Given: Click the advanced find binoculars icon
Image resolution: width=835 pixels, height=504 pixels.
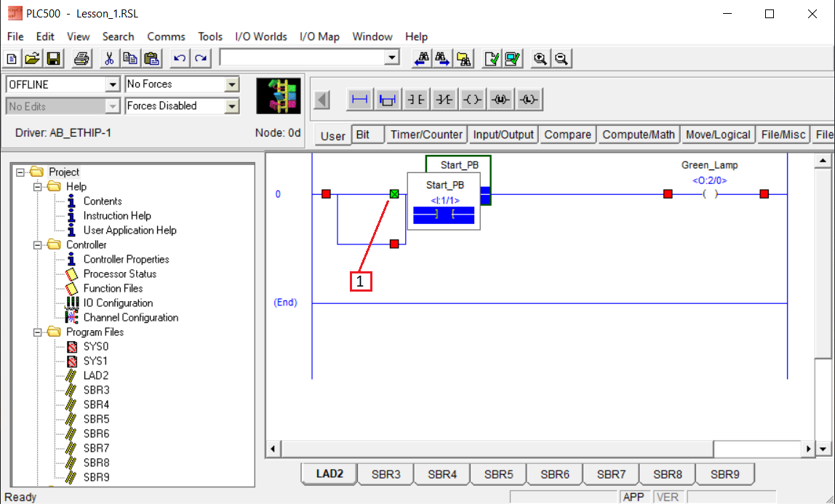Looking at the screenshot, I should [463, 58].
